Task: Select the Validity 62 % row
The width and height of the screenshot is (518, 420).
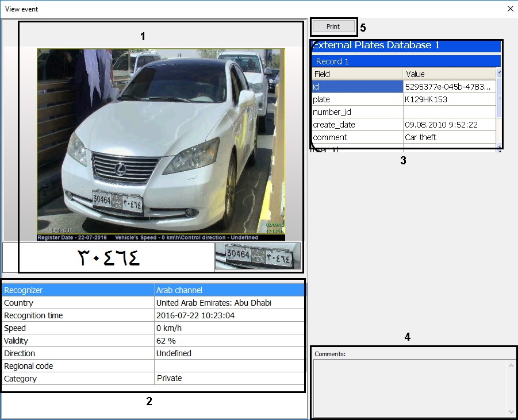Action: tap(79, 341)
